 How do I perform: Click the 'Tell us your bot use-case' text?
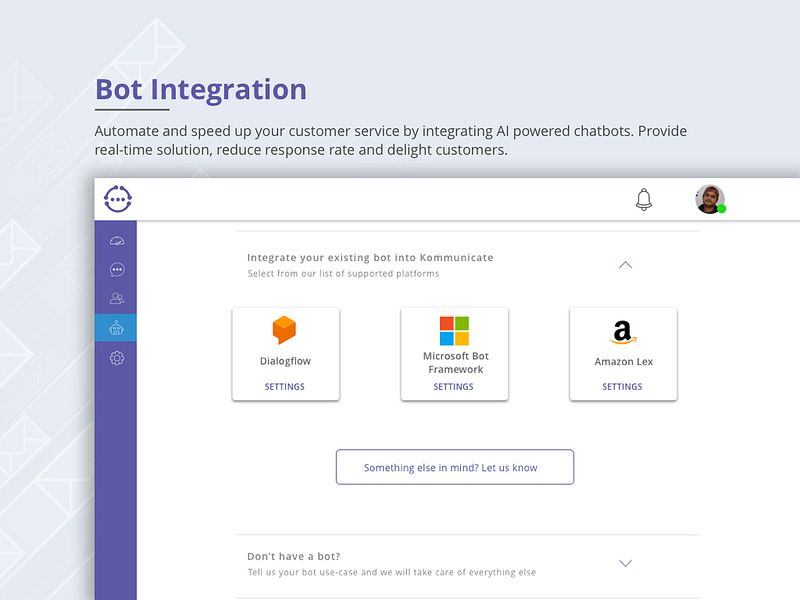392,572
